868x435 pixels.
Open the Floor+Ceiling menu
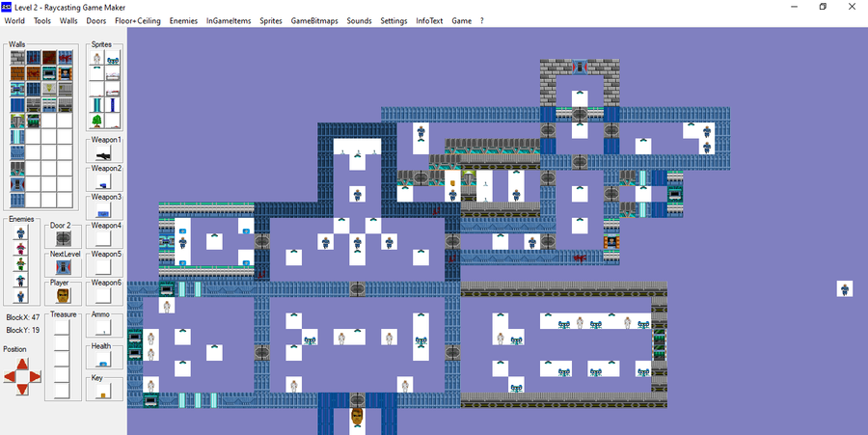coord(138,20)
